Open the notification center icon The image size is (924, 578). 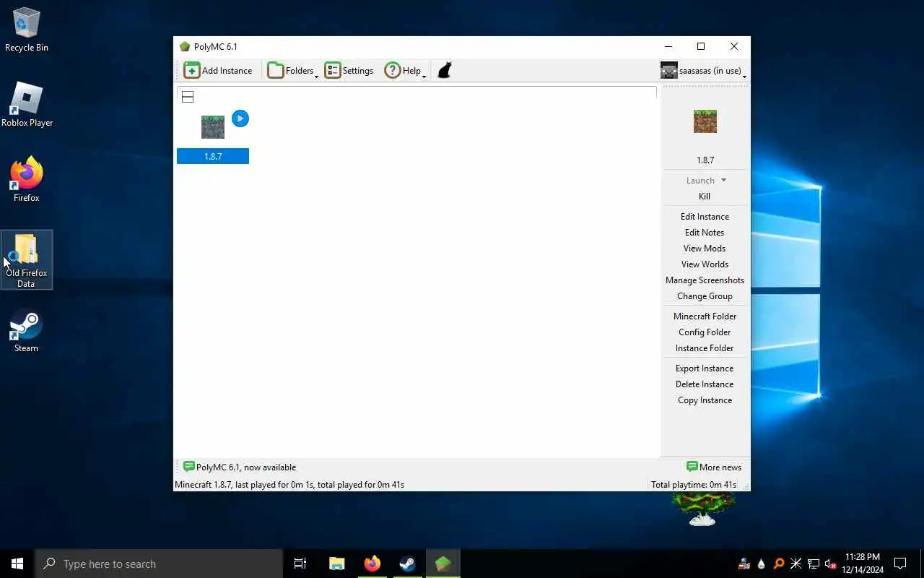[x=900, y=564]
